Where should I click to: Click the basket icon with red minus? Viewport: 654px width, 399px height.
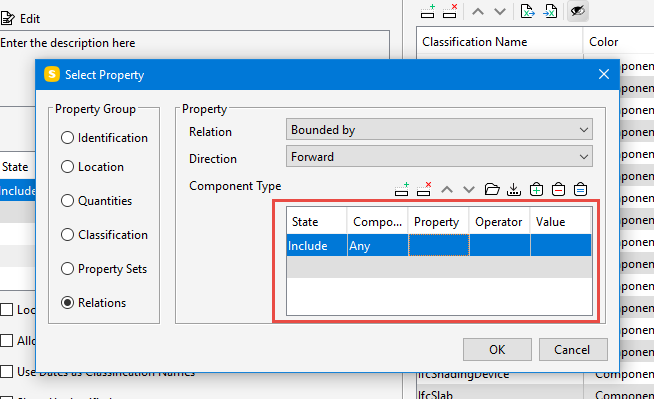(x=558, y=189)
